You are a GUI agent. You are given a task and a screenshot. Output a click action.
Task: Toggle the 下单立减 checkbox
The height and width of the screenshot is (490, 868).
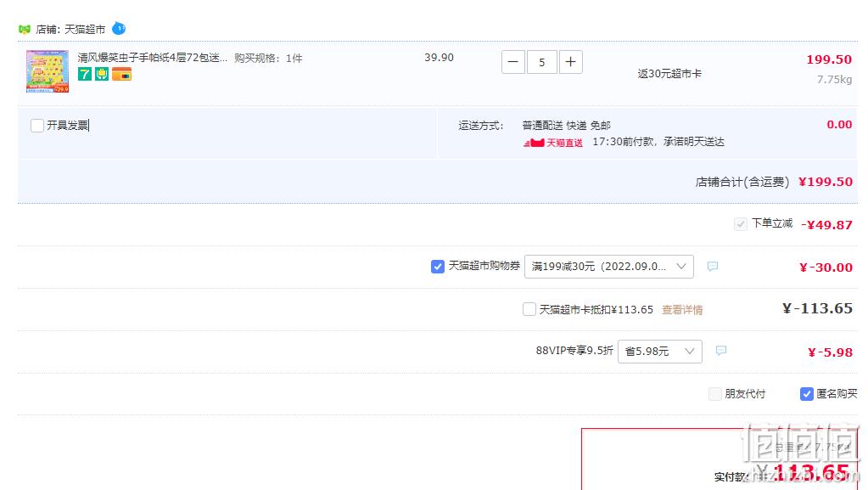pyautogui.click(x=740, y=224)
